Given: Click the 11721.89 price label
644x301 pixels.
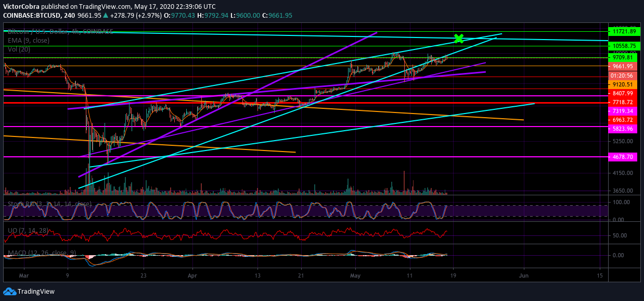Looking at the screenshot, I should pos(623,32).
